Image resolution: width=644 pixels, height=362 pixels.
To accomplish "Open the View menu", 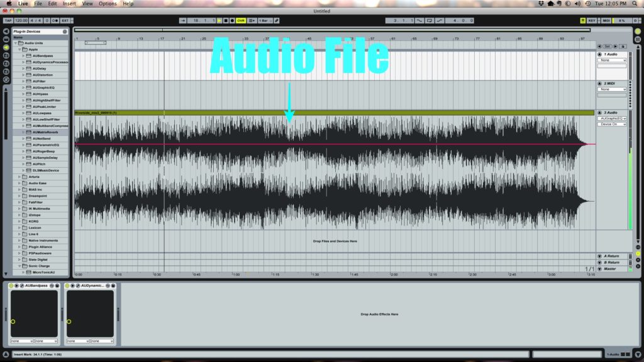I will point(87,3).
